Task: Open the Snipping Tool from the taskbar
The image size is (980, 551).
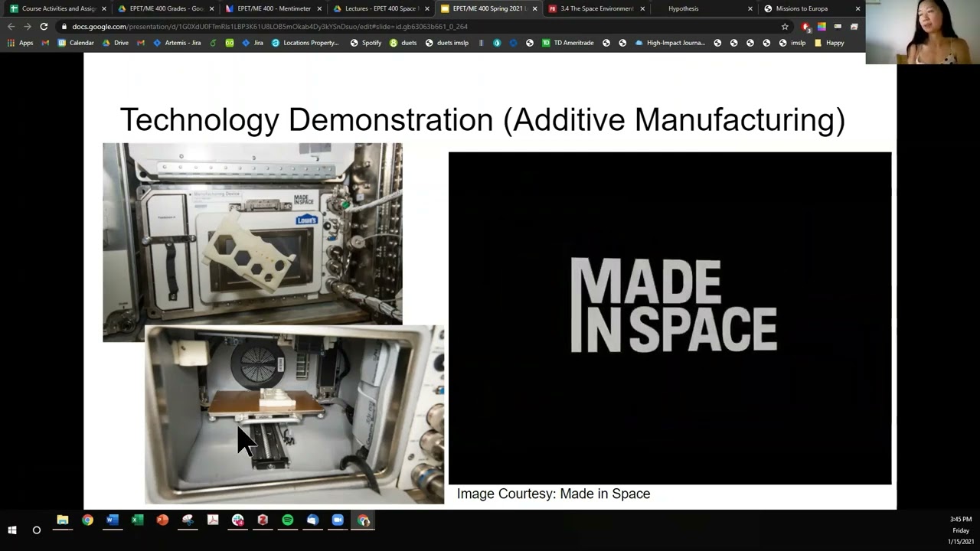Action: [188, 520]
